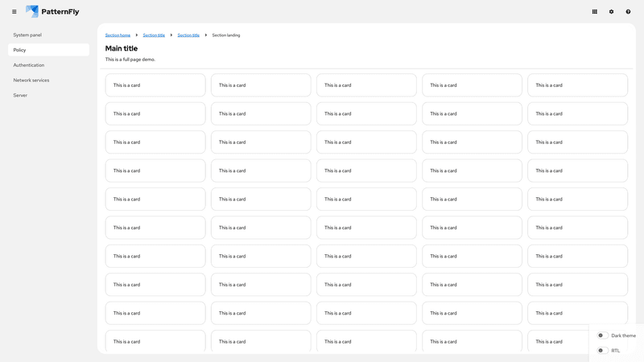Enable the RTL switch

click(602, 351)
